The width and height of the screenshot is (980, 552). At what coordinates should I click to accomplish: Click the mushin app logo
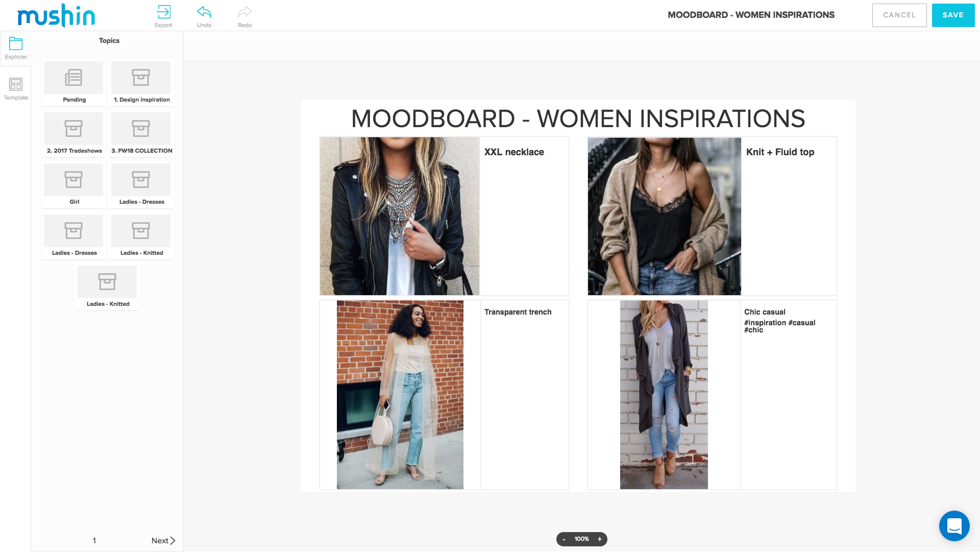[x=56, y=15]
